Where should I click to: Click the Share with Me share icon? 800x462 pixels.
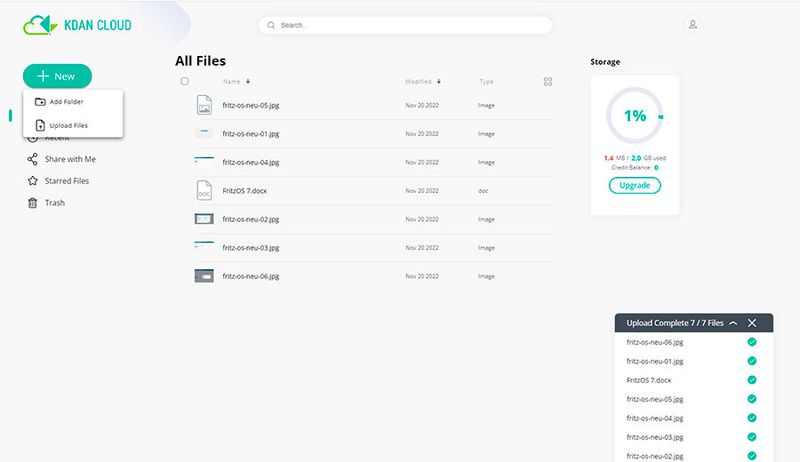(33, 159)
